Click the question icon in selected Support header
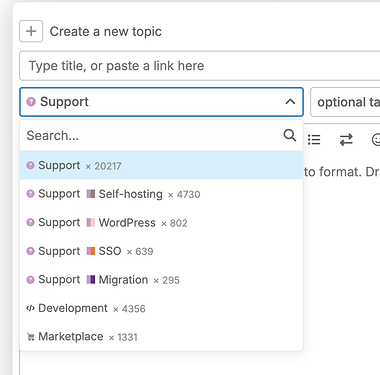The width and height of the screenshot is (380, 375). point(31,102)
